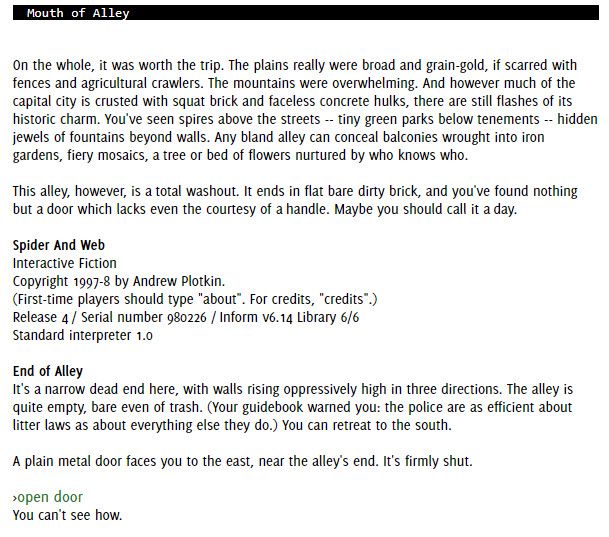Click the Interactive Fiction subtitle line
The image size is (609, 537).
tap(64, 263)
